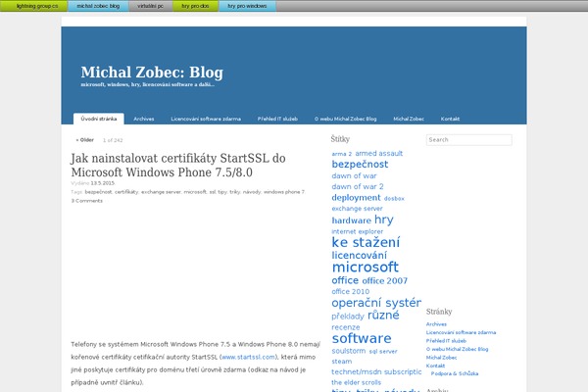Select the hardware tag

[352, 220]
